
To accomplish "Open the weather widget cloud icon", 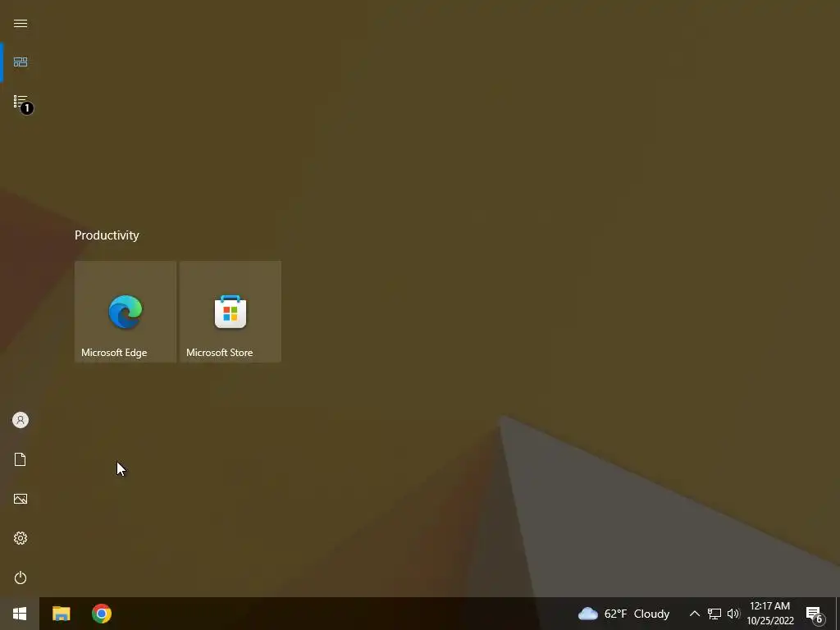I will [x=587, y=614].
